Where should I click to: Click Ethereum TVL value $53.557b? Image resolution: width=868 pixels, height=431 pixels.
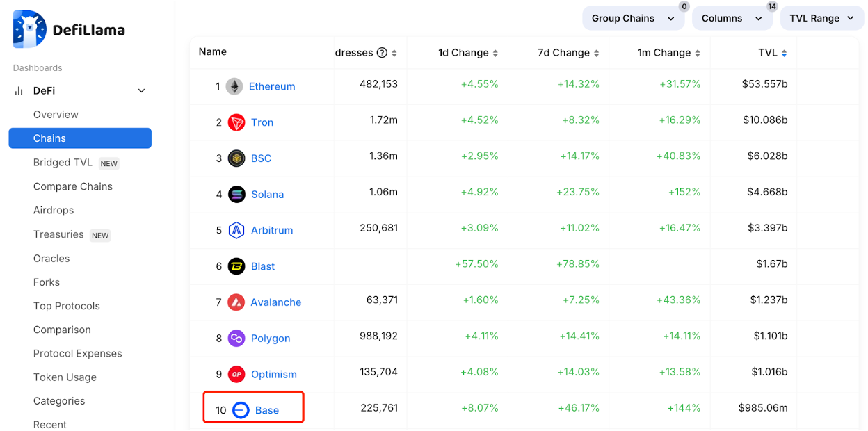(x=765, y=83)
